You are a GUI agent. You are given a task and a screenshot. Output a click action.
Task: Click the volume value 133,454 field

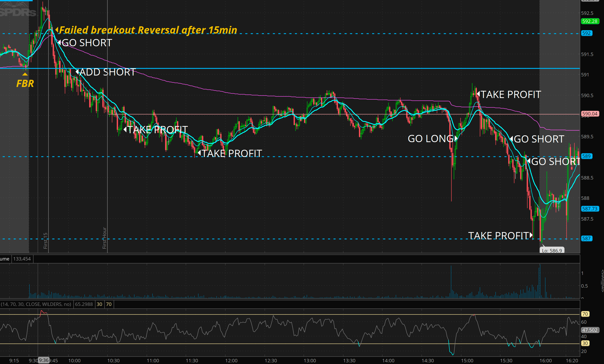22,259
